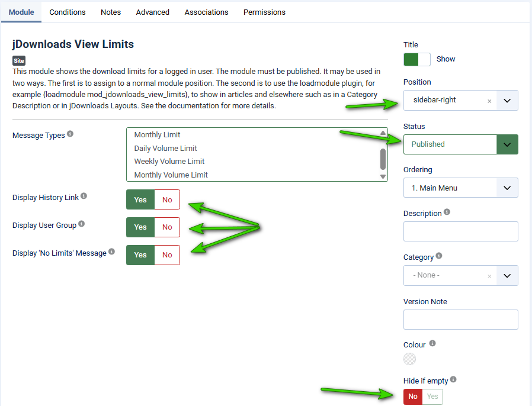Viewport: 532px width, 406px height.
Task: Set Display 'No Limits' Message to No
Action: [167, 255]
